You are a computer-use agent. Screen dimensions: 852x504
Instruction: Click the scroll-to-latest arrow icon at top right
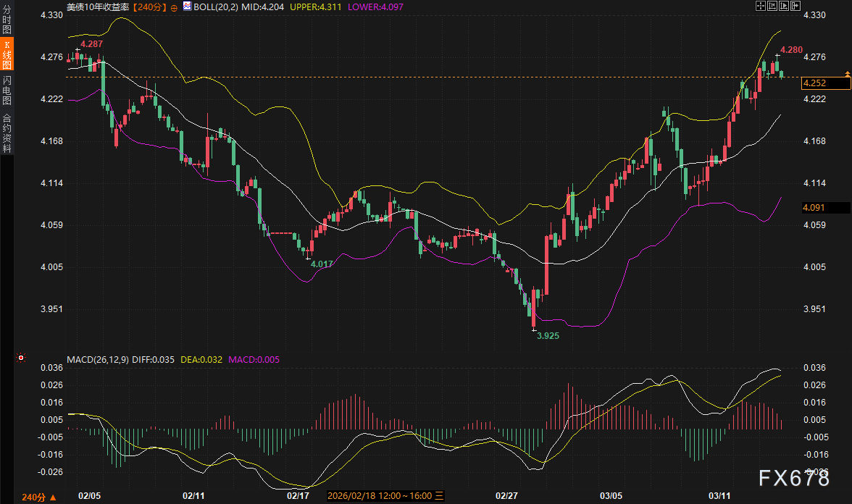[795, 6]
